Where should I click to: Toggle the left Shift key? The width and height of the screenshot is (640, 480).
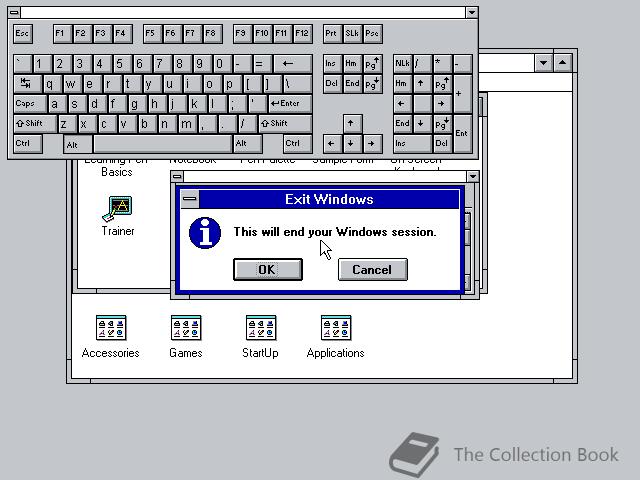[35, 124]
